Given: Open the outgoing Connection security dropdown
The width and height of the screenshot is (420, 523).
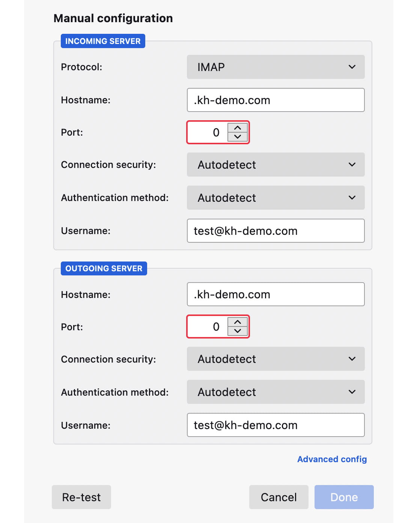Looking at the screenshot, I should click(275, 359).
